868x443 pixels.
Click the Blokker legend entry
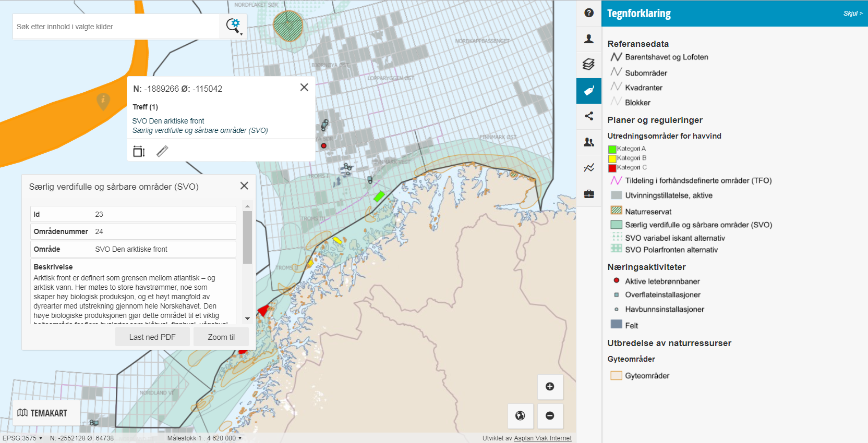click(637, 103)
